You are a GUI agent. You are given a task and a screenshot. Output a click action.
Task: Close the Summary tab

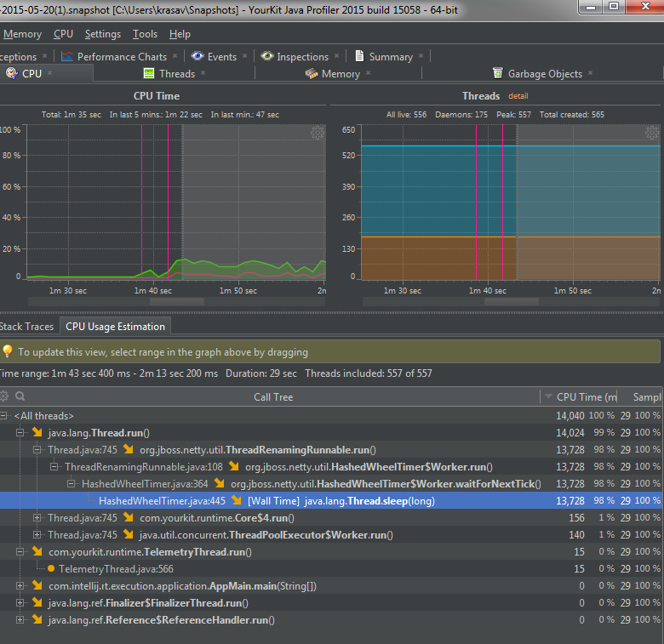[421, 56]
